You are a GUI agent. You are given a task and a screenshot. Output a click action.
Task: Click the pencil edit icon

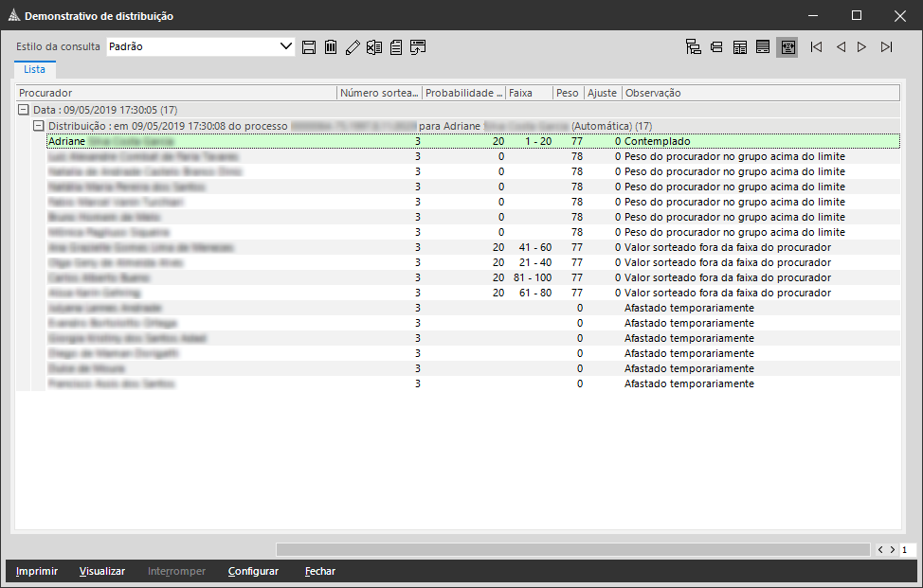coord(353,47)
